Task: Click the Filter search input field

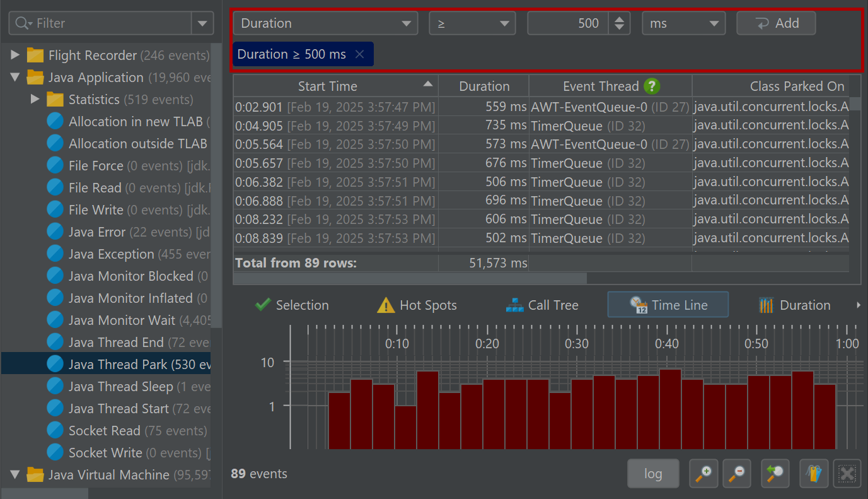Action: pyautogui.click(x=101, y=23)
